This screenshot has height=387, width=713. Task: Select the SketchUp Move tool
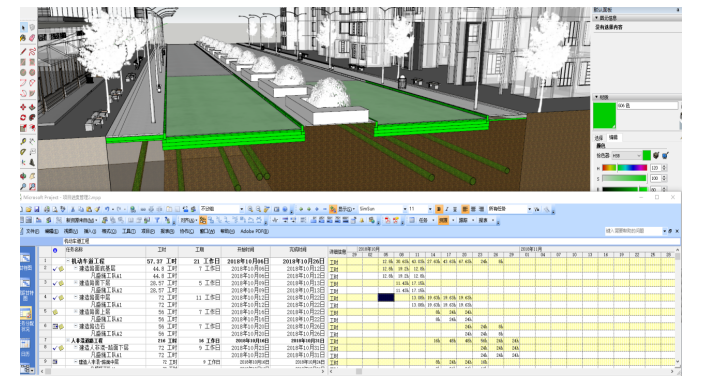pyautogui.click(x=23, y=107)
